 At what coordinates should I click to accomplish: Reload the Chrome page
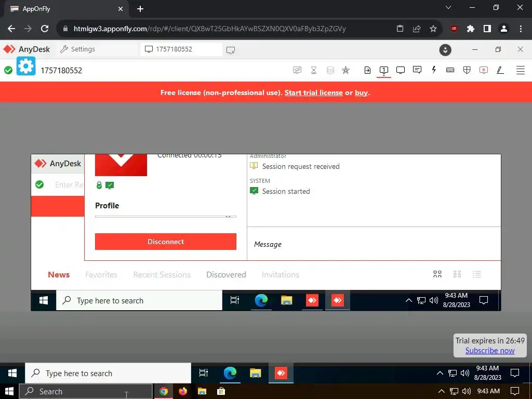pos(45,29)
